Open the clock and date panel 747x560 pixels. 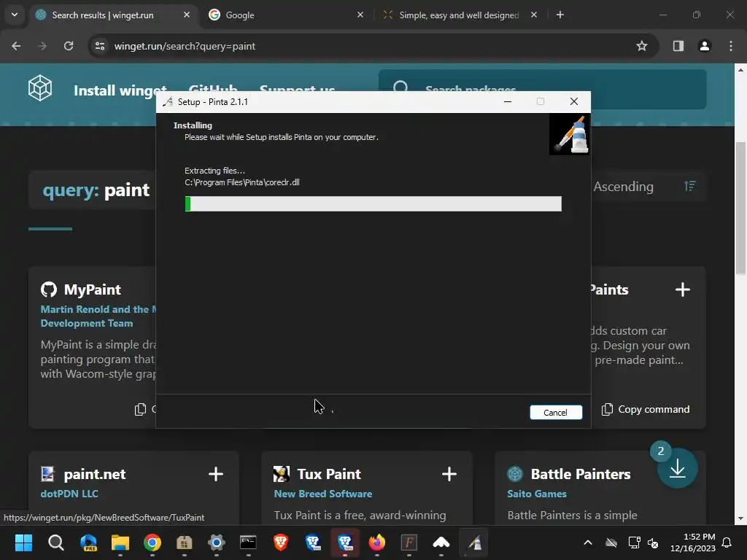693,542
